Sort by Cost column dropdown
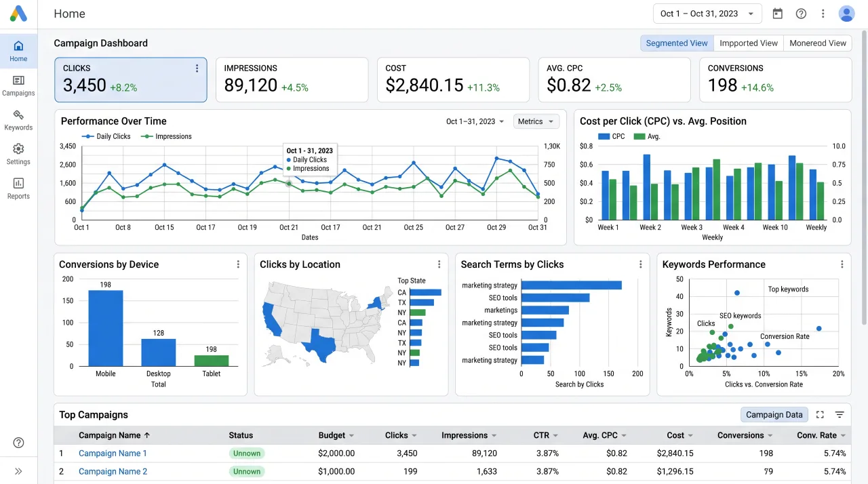868x484 pixels. [690, 436]
